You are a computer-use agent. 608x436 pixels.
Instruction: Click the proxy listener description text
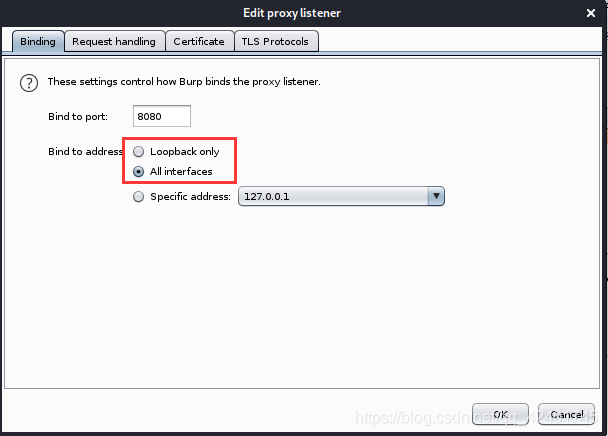point(184,82)
